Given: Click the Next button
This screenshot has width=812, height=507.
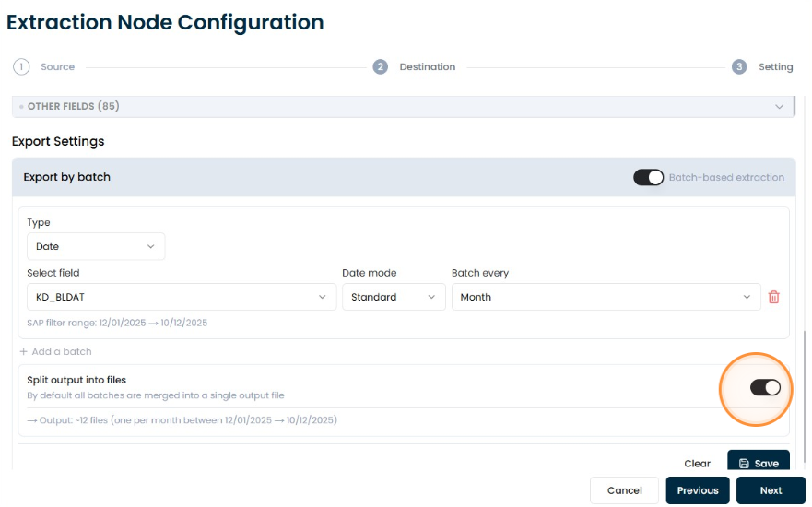Looking at the screenshot, I should (771, 490).
